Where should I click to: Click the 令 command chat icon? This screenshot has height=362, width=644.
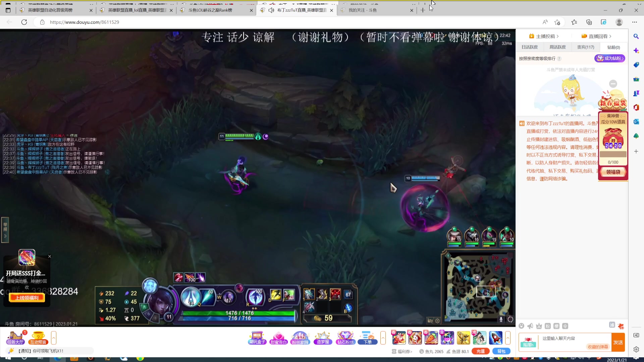(565, 326)
